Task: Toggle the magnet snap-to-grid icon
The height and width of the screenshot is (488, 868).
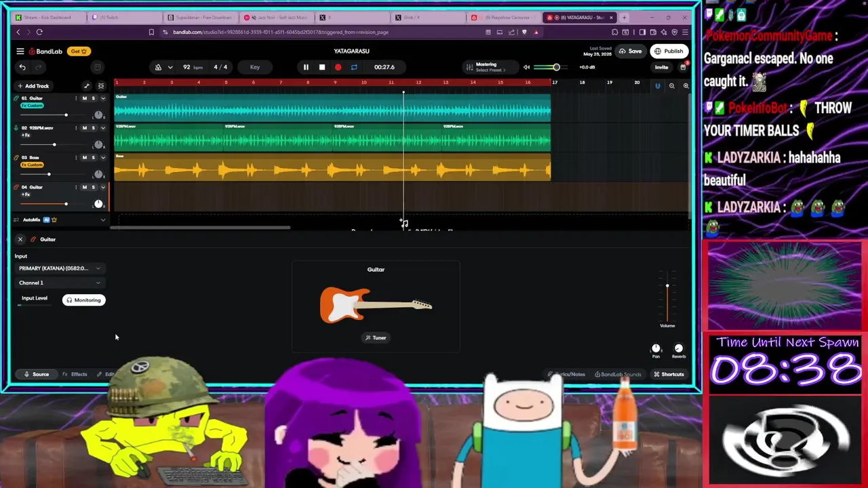Action: coord(657,86)
